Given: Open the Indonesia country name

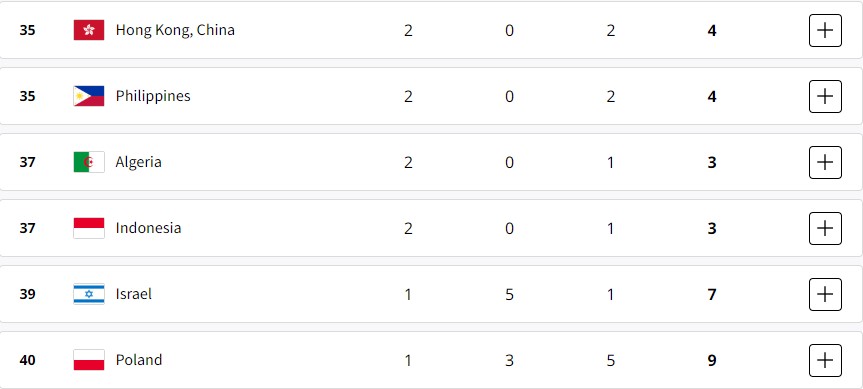Looking at the screenshot, I should click(x=148, y=228).
